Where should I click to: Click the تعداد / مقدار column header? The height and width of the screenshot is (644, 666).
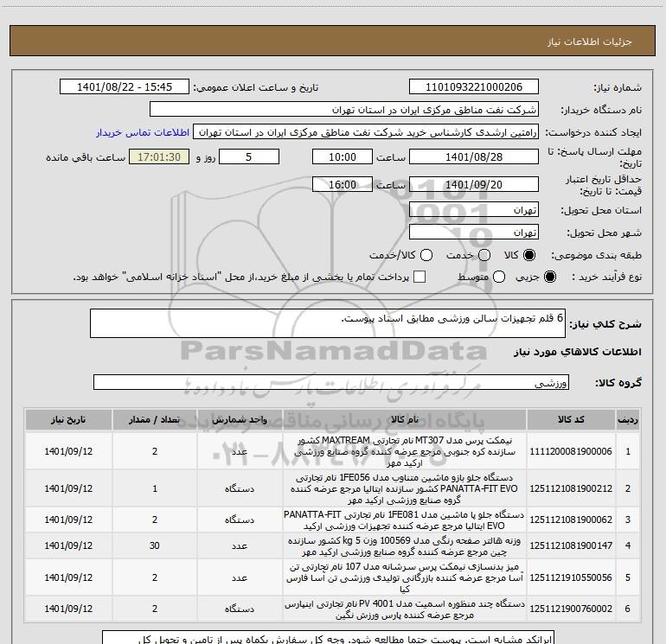pyautogui.click(x=155, y=420)
